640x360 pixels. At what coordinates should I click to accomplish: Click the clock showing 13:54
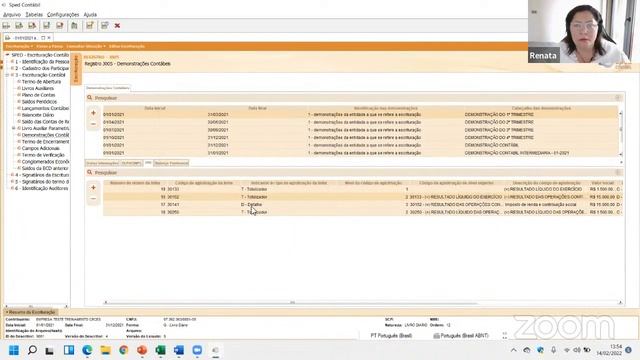click(x=616, y=347)
